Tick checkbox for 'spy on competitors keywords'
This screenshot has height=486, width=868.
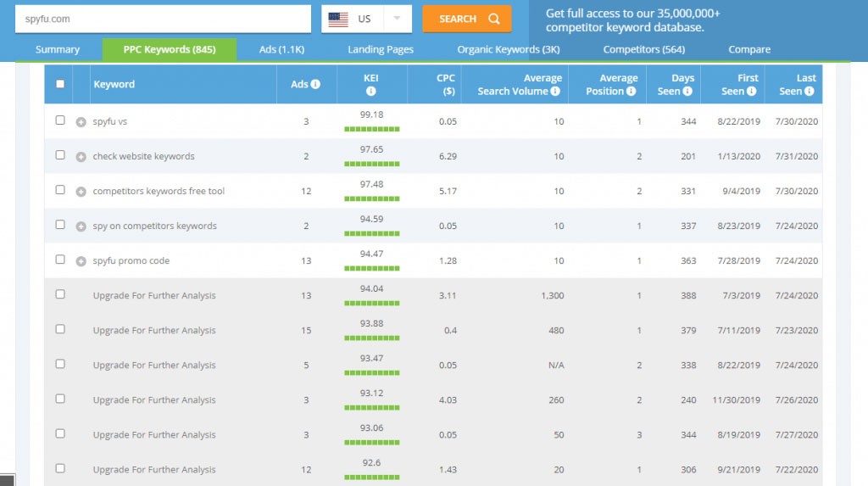point(60,225)
